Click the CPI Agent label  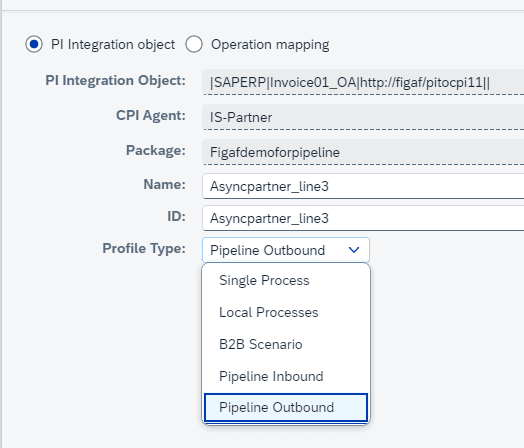pyautogui.click(x=151, y=115)
